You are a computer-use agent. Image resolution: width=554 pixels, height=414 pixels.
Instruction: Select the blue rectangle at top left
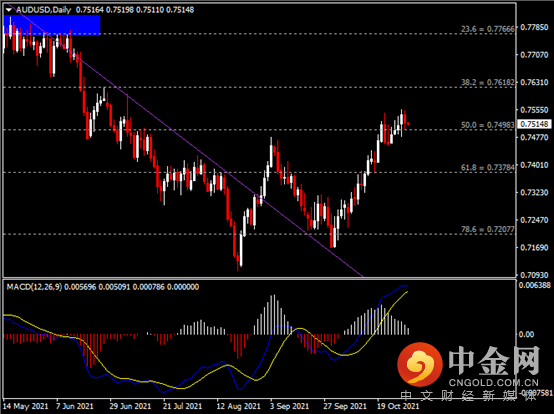click(52, 25)
